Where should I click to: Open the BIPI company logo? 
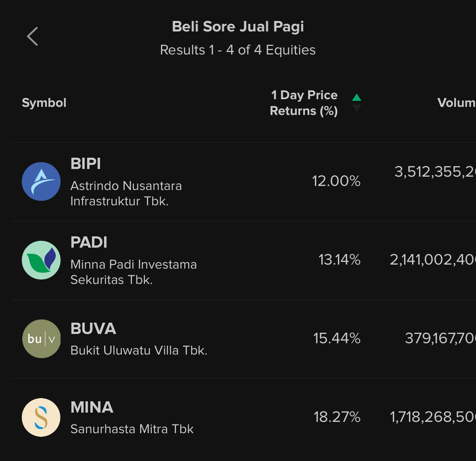(x=41, y=181)
